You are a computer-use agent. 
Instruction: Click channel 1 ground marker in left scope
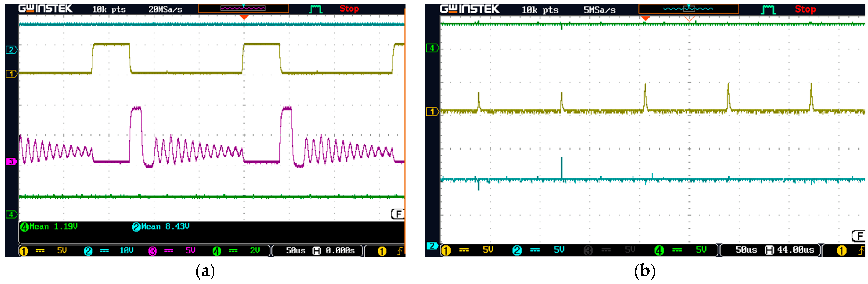point(11,74)
